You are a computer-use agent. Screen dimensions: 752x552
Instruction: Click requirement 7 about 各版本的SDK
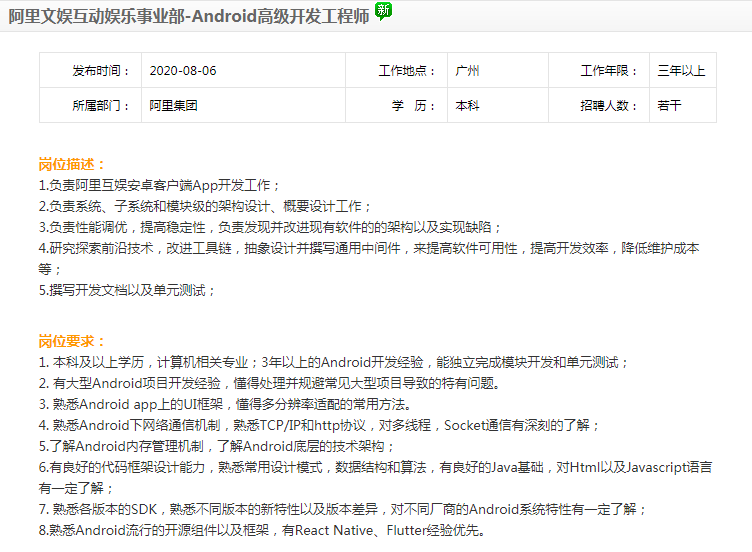(342, 509)
